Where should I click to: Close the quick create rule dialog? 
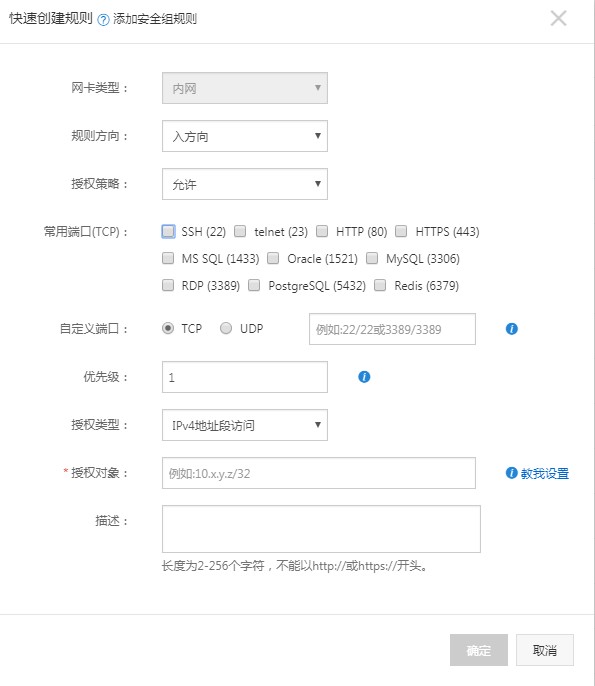tap(558, 18)
